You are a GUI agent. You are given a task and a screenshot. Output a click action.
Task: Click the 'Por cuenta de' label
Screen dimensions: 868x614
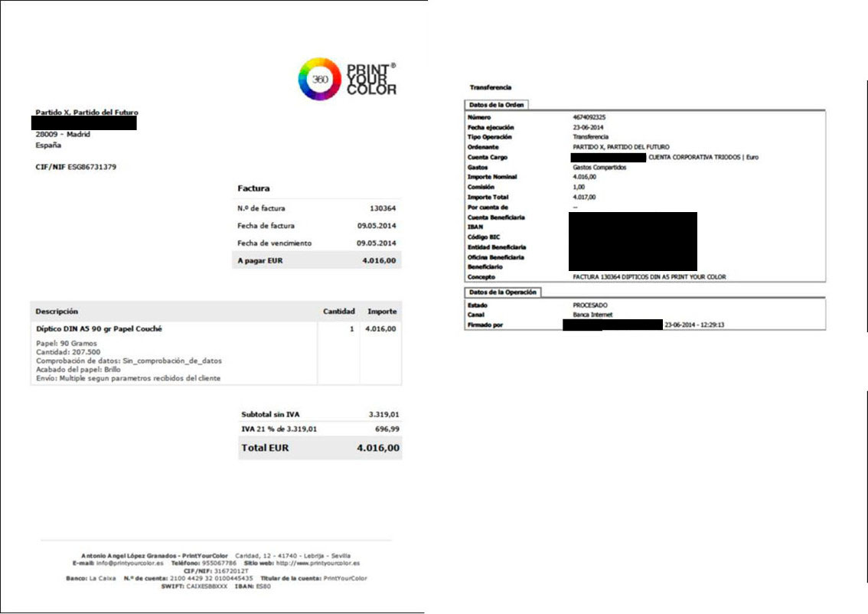pyautogui.click(x=488, y=207)
